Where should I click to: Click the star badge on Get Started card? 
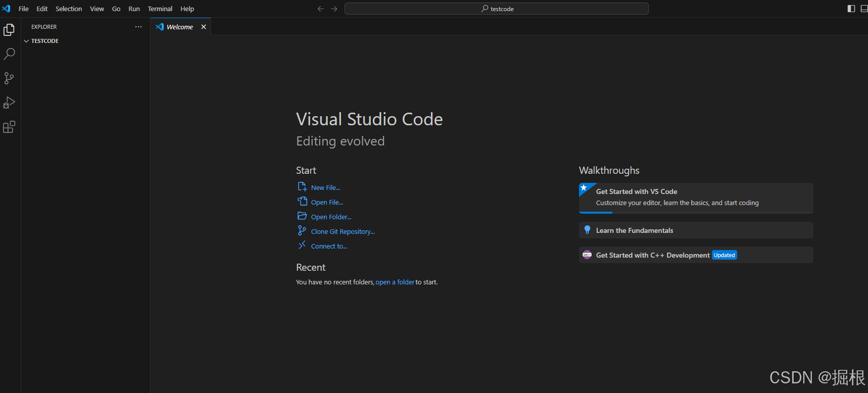[584, 188]
